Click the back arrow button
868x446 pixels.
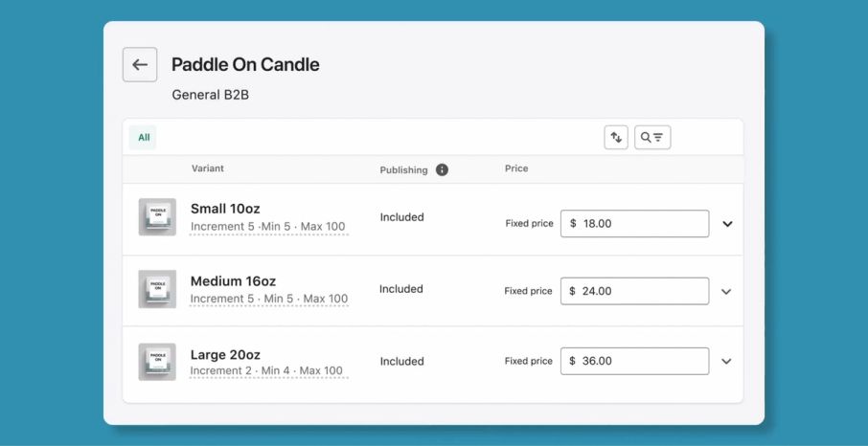[140, 65]
